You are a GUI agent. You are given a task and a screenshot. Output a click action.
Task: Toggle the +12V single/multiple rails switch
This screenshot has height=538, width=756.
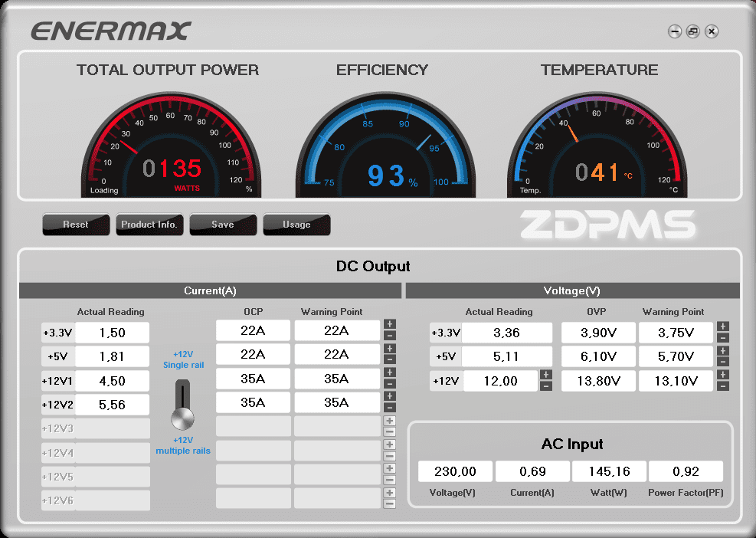coord(183,405)
